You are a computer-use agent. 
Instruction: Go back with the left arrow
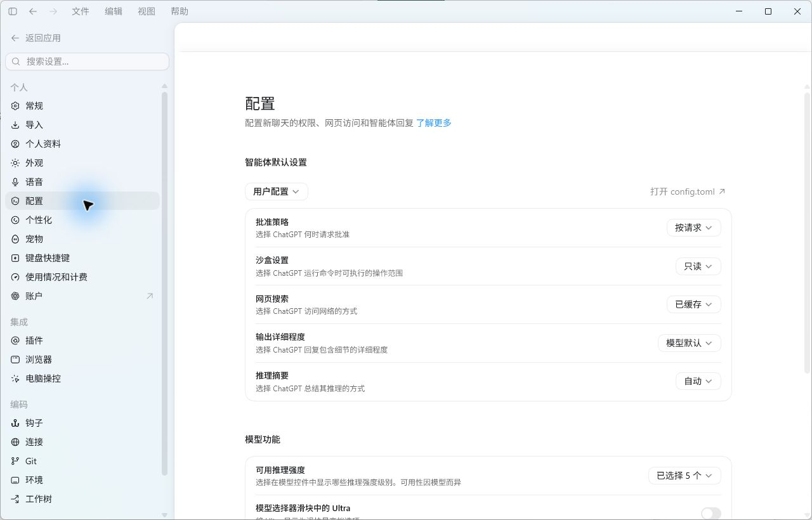(33, 11)
